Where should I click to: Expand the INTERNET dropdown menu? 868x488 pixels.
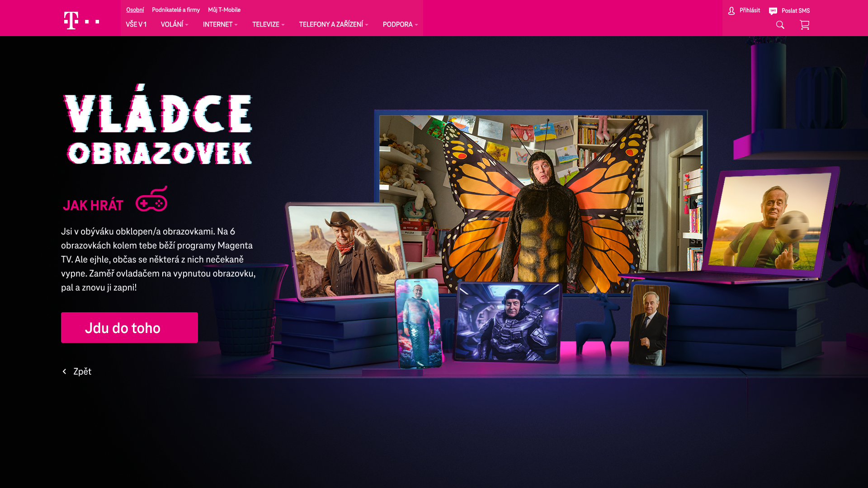pos(220,24)
